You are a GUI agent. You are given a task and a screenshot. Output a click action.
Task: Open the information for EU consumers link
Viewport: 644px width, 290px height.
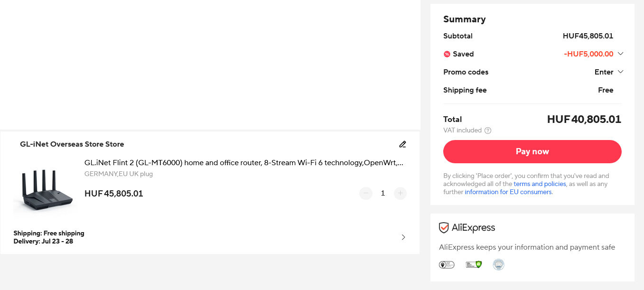click(508, 192)
